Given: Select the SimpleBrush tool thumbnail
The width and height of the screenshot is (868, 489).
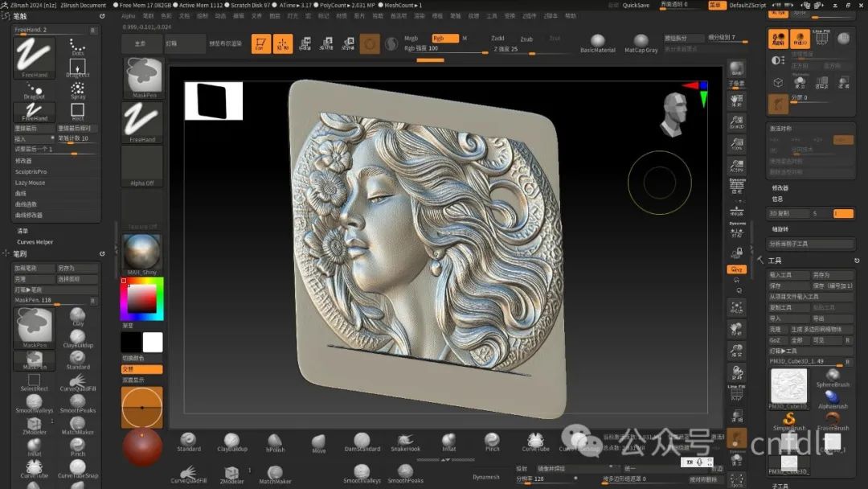Looking at the screenshot, I should 789,421.
